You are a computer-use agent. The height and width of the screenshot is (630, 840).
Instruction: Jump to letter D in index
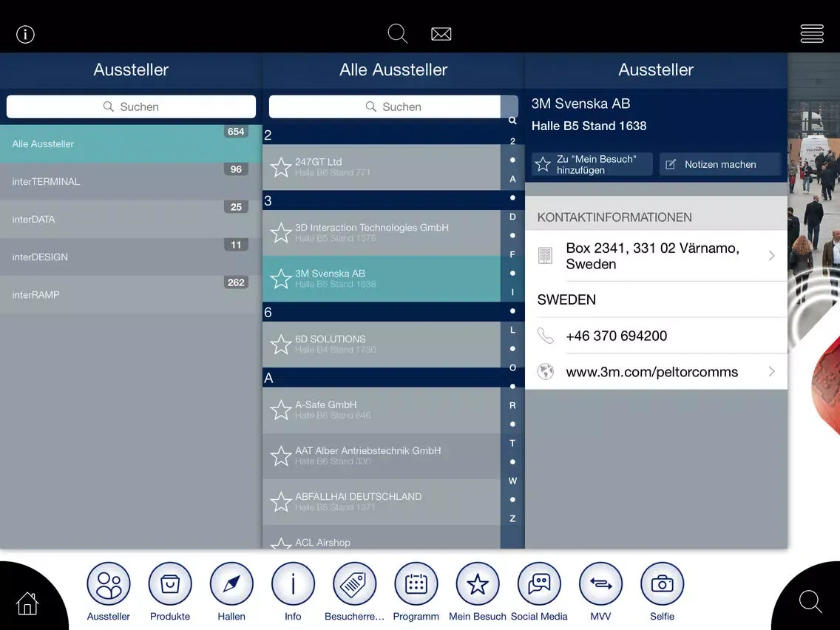(x=512, y=217)
